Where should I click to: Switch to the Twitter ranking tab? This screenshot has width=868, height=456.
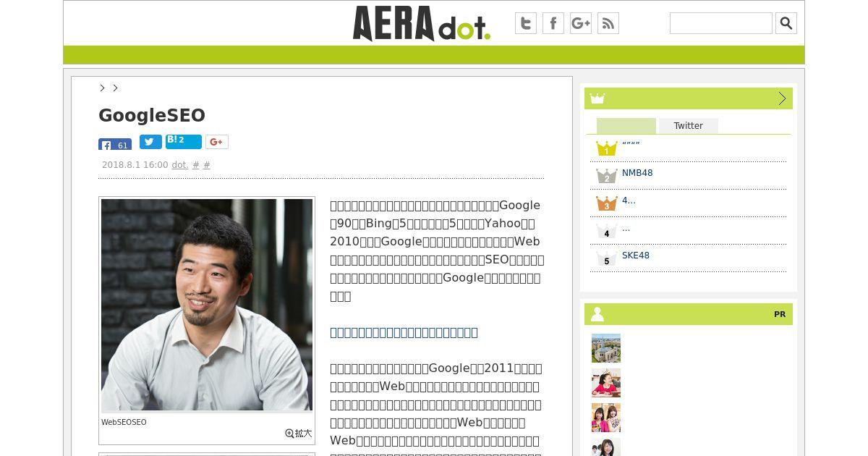[x=689, y=126]
